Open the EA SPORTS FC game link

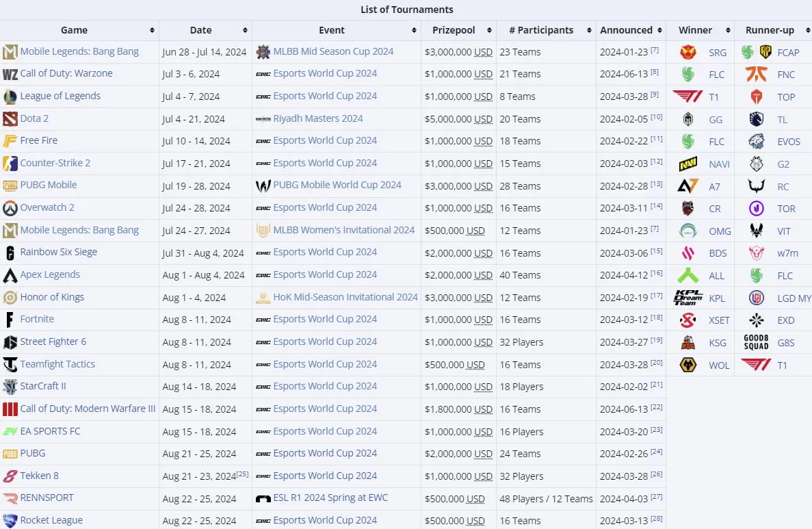[x=50, y=431]
